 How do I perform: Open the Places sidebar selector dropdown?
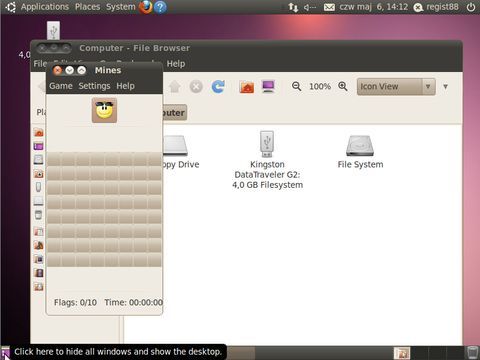pyautogui.click(x=41, y=112)
